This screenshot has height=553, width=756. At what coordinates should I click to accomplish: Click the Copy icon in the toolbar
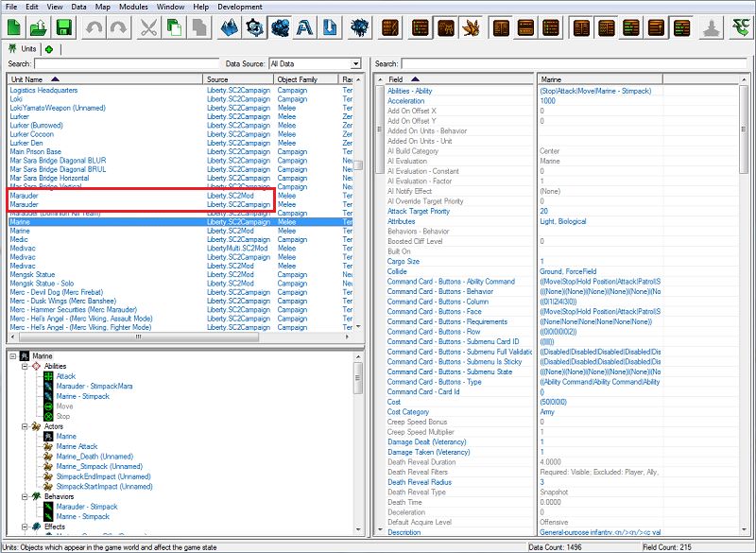[x=174, y=27]
